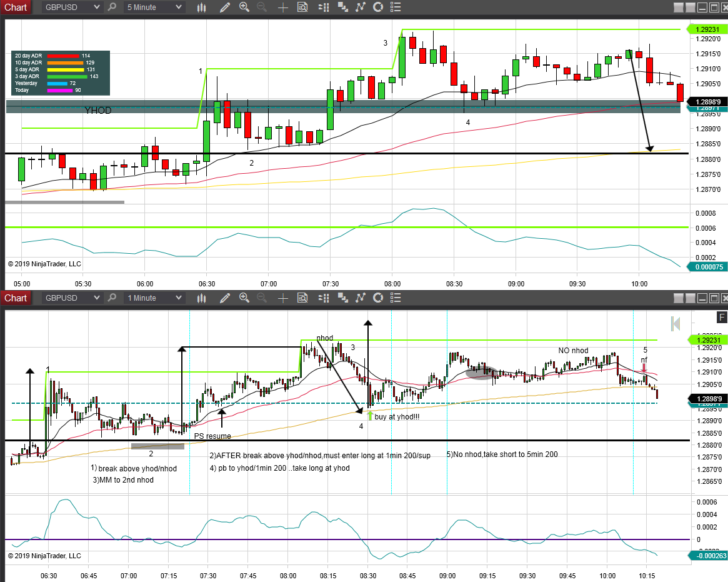Click 1.29231 price marker on 5 Minute chart
Image resolution: width=728 pixels, height=582 pixels.
[x=707, y=29]
